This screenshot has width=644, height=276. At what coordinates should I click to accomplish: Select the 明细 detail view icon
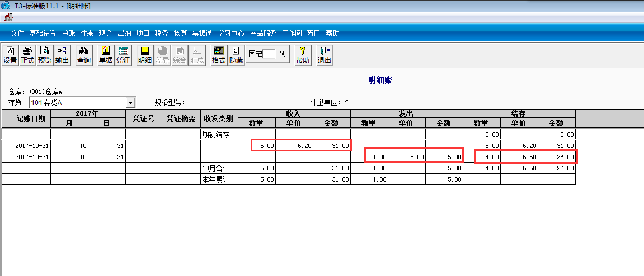pyautogui.click(x=144, y=55)
